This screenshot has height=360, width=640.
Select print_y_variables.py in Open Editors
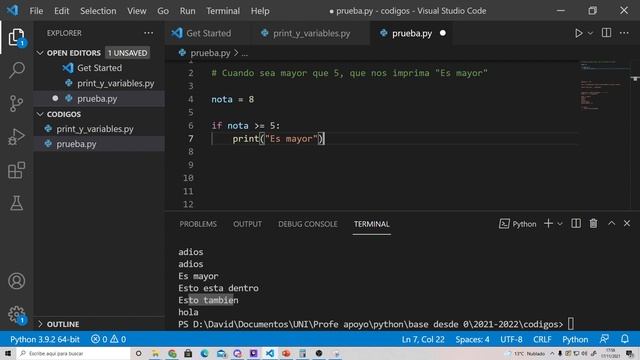[x=99, y=83]
